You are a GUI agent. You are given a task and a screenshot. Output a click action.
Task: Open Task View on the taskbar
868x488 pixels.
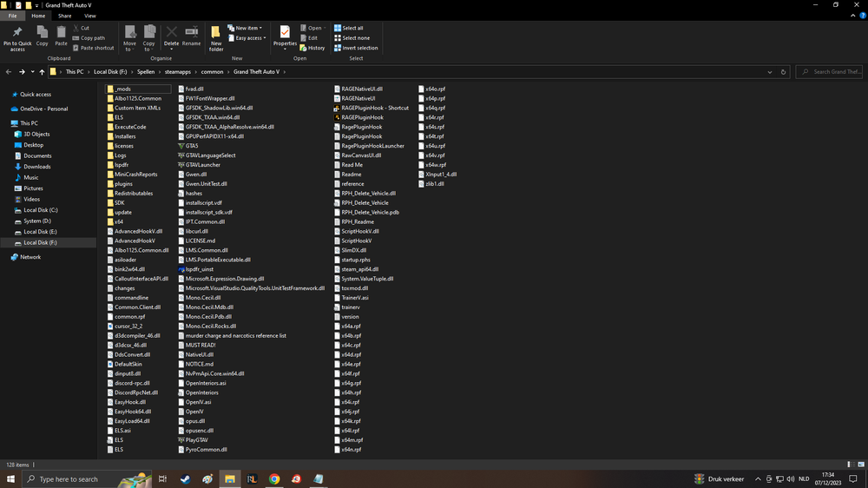[x=163, y=478]
